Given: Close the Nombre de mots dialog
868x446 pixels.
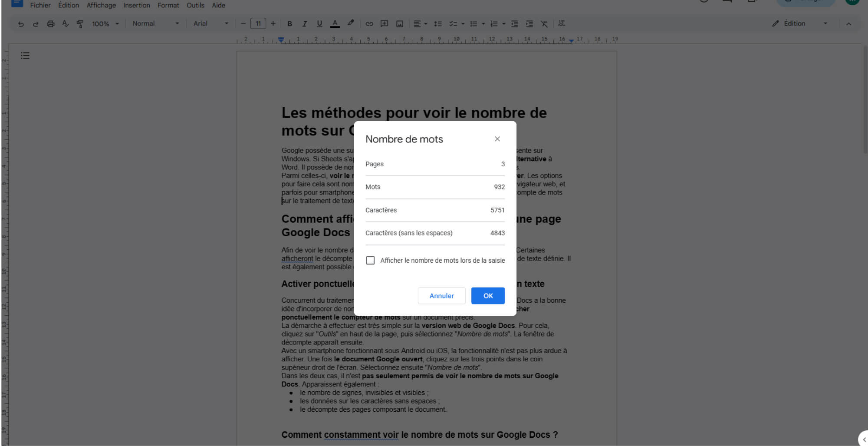Looking at the screenshot, I should click(497, 139).
